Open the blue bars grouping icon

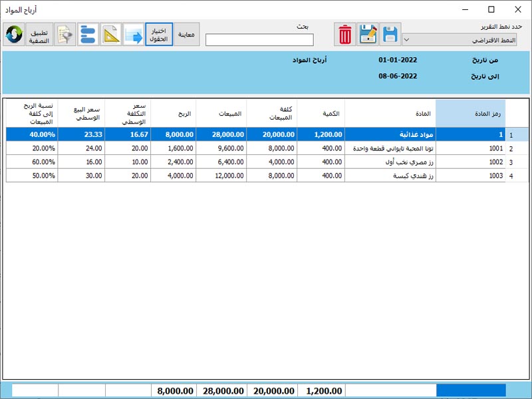click(x=88, y=35)
